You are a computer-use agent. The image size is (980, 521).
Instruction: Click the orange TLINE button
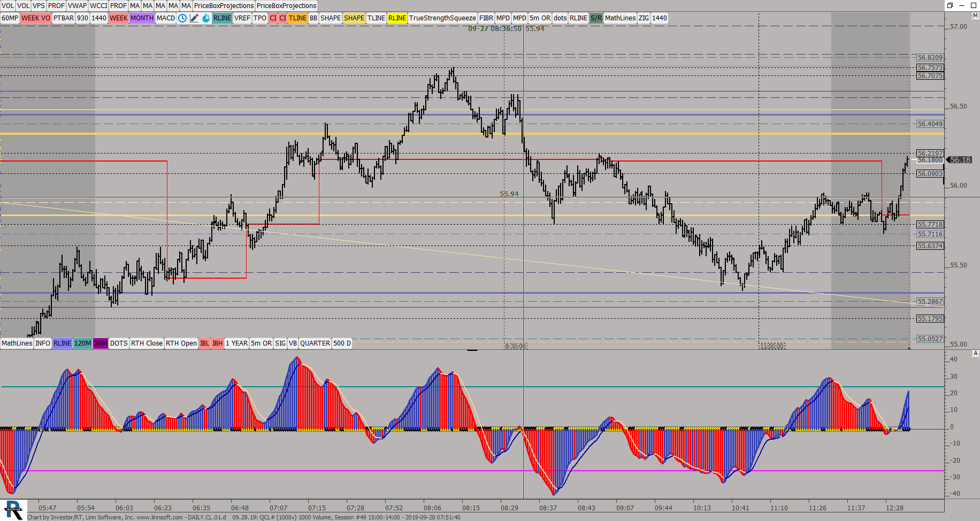[x=297, y=18]
